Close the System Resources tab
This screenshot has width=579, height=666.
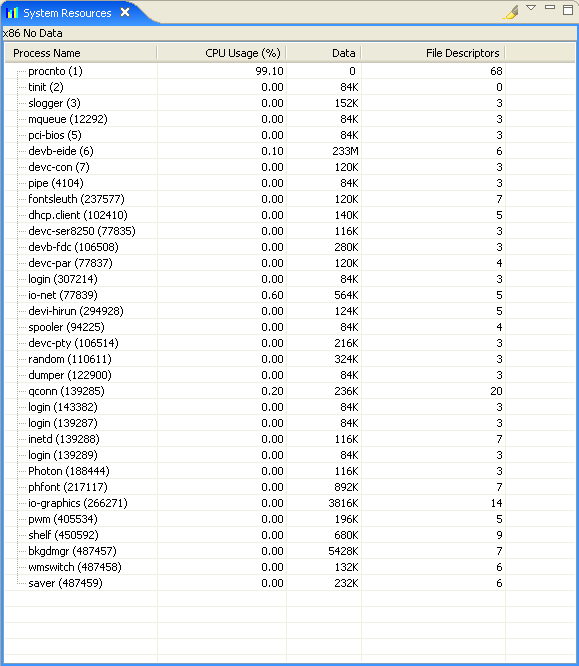[x=125, y=12]
